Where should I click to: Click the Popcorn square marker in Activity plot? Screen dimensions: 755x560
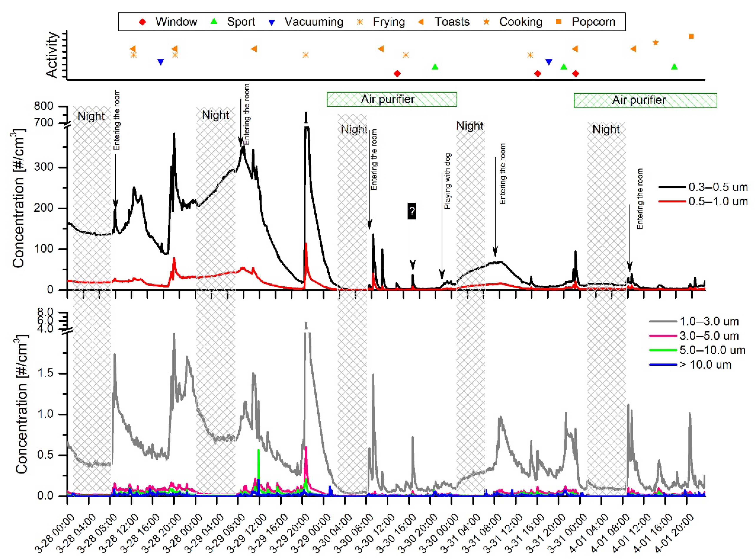point(691,36)
